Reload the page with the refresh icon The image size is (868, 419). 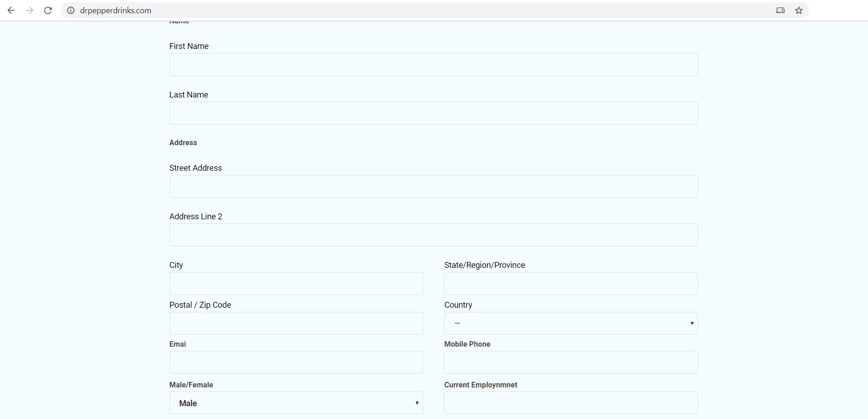(x=48, y=11)
